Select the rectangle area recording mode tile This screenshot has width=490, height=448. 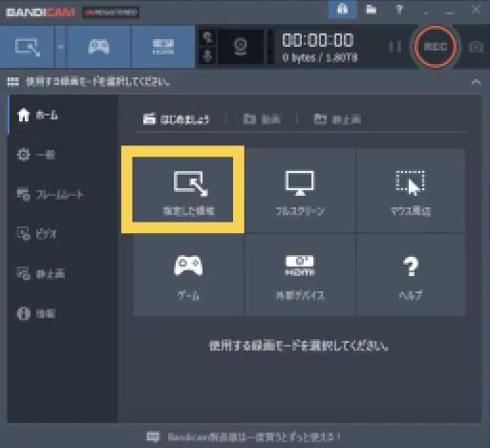tap(182, 190)
